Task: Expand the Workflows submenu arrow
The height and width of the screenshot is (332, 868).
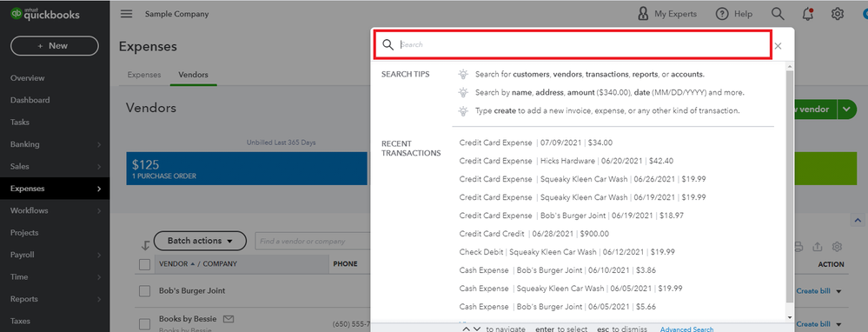Action: click(99, 211)
